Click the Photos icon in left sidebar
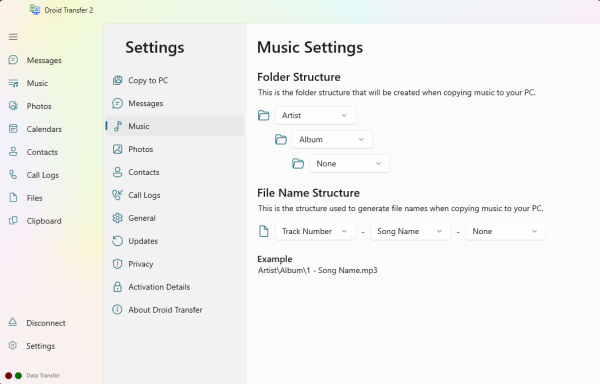Screen dimensions: 600x384 coord(13,106)
